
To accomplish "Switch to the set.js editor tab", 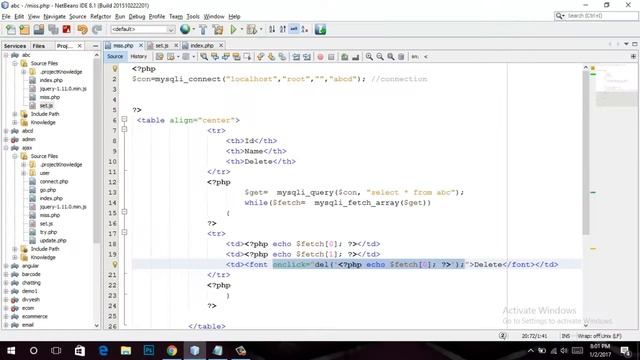I will [162, 45].
